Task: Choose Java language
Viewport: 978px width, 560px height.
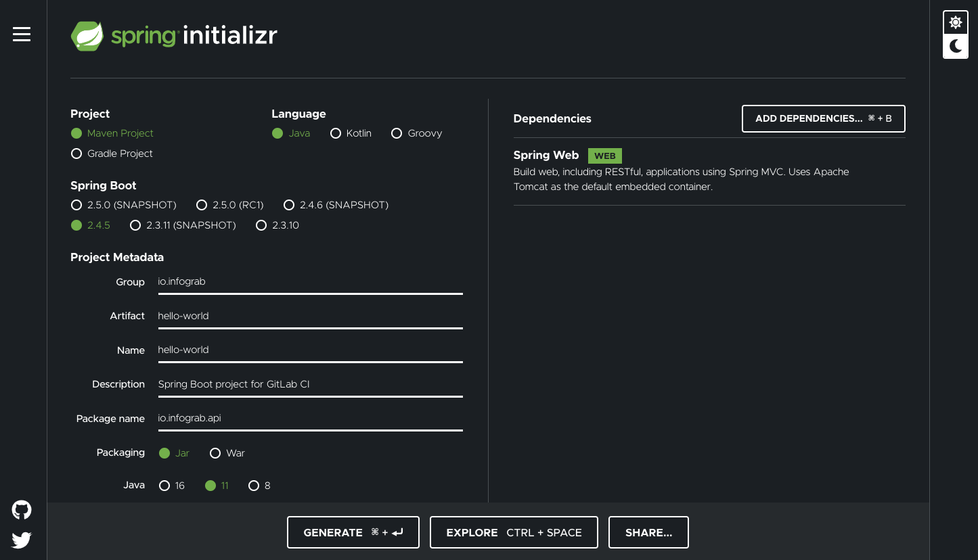Action: [x=291, y=133]
